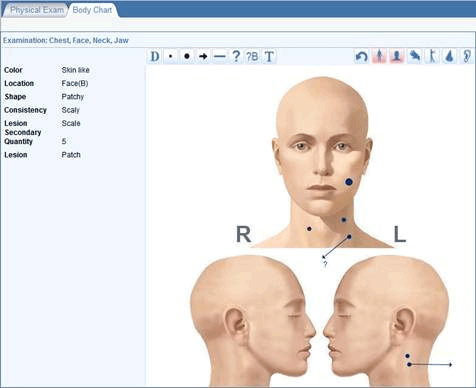Select the large dot marker tool

(187, 56)
